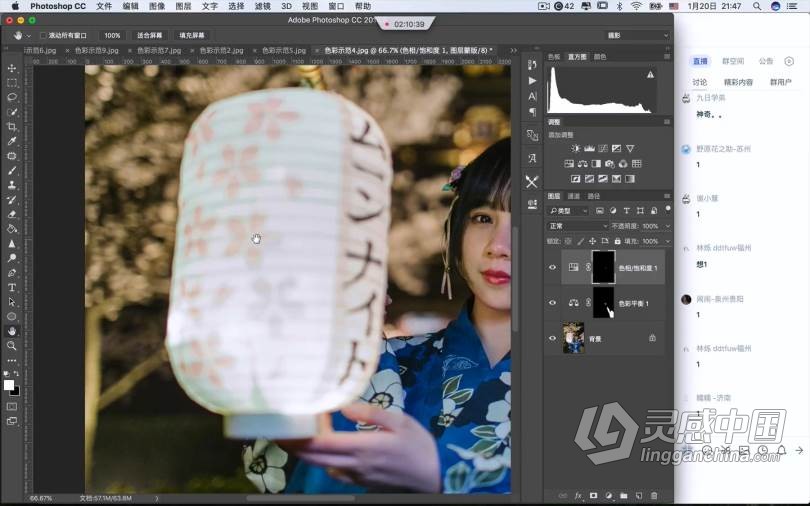Expand hidden document tabs double arrow
810x506 pixels.
(x=513, y=51)
